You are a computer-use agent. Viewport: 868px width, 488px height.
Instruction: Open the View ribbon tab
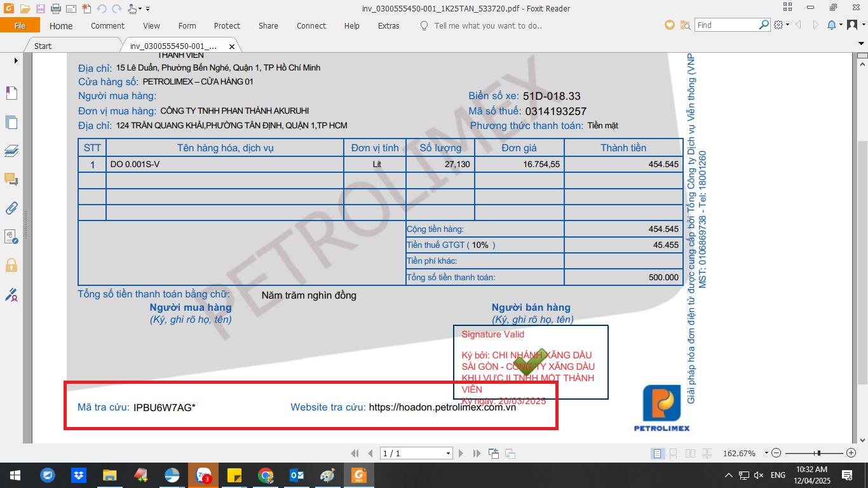point(151,26)
